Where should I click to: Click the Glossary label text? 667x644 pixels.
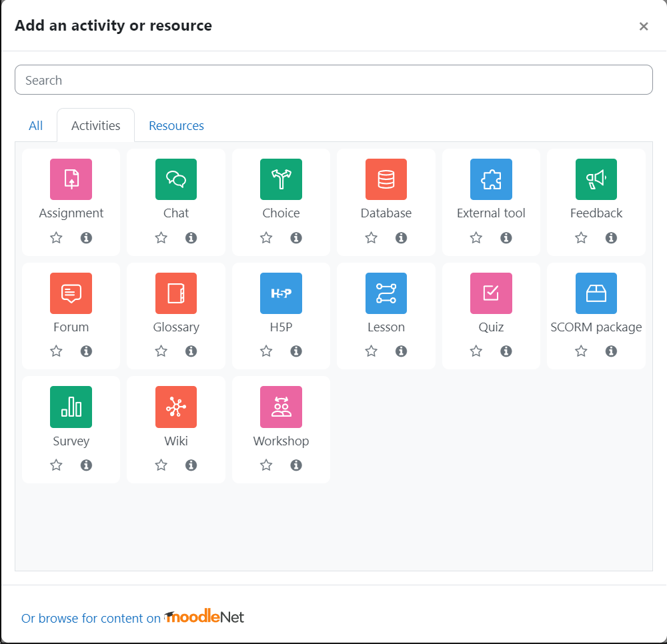pyautogui.click(x=176, y=327)
